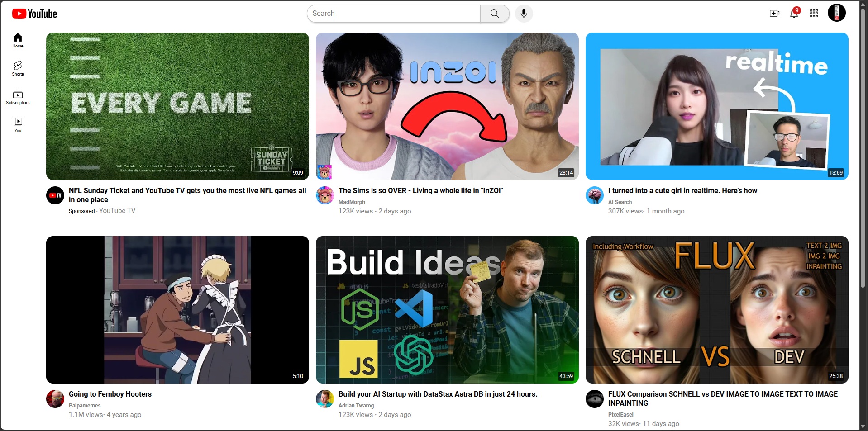Click into the Search input field
Screen dimensions: 868x431
393,14
